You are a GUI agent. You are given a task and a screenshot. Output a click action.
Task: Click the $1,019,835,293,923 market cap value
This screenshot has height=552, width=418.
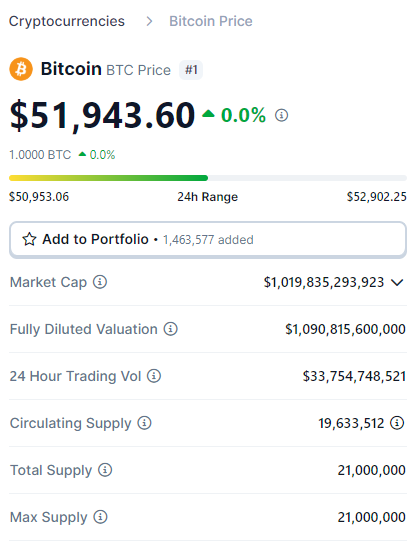coord(324,282)
